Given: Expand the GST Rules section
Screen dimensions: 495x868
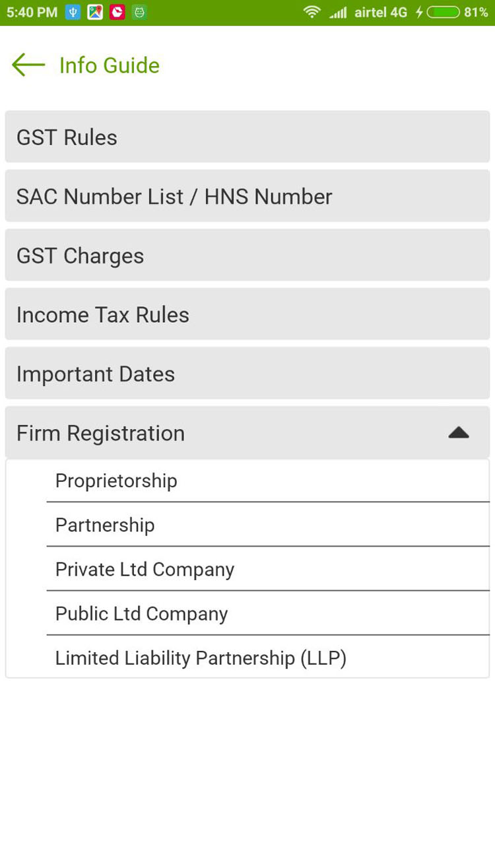Looking at the screenshot, I should [247, 137].
